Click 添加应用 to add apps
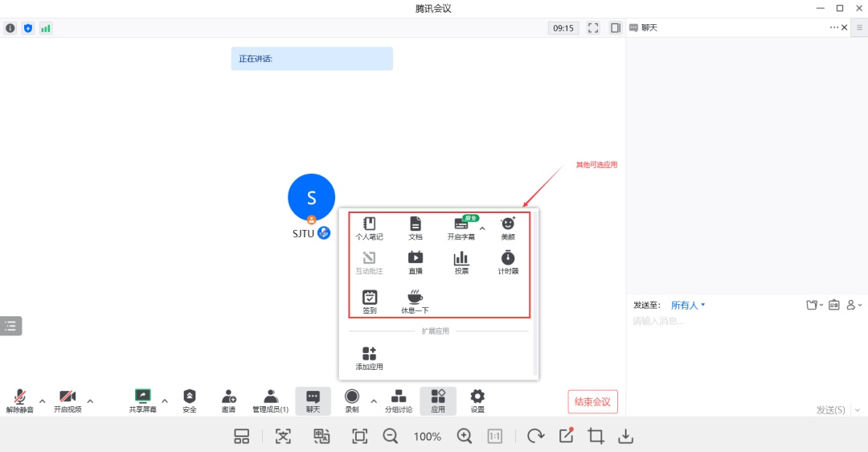868x452 pixels. [369, 358]
